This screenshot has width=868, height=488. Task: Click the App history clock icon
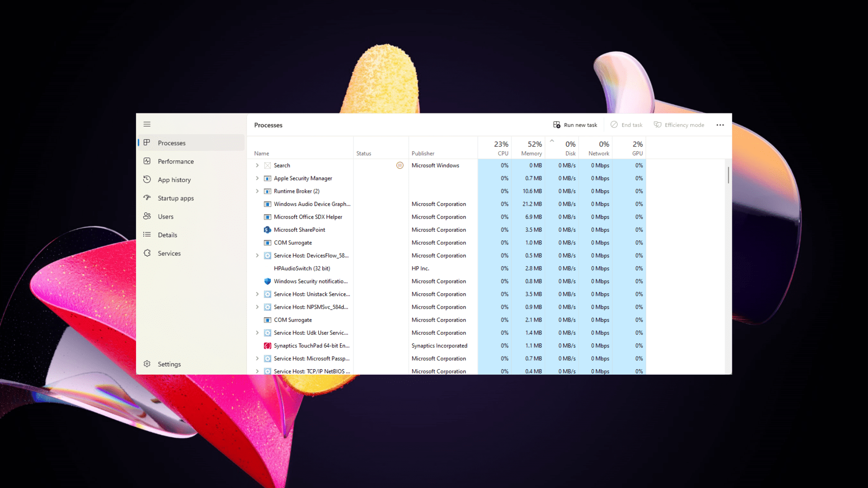[x=147, y=179]
